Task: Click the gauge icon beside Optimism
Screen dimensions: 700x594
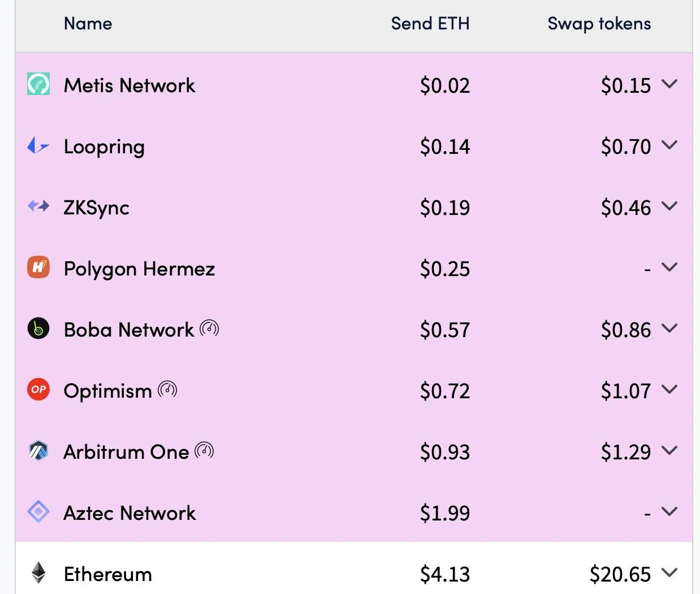Action: tap(167, 389)
